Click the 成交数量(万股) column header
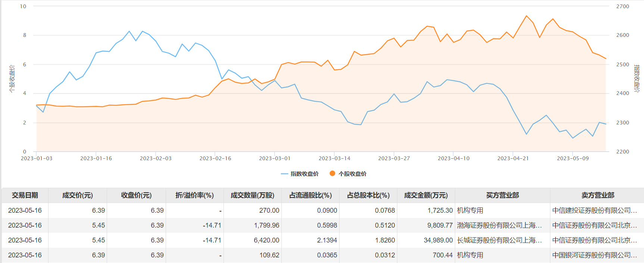Viewport: 644px width, 263px height. pos(252,195)
